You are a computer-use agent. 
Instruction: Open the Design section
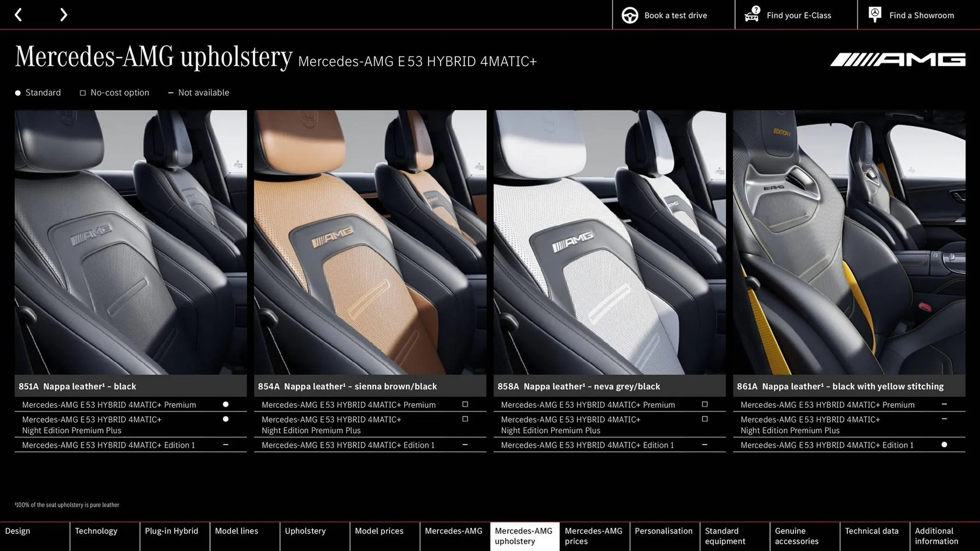[x=17, y=531]
